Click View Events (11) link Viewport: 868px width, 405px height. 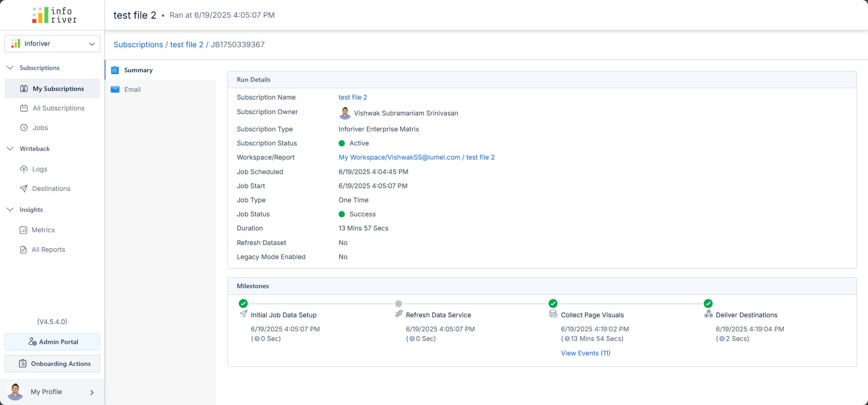[x=585, y=353]
